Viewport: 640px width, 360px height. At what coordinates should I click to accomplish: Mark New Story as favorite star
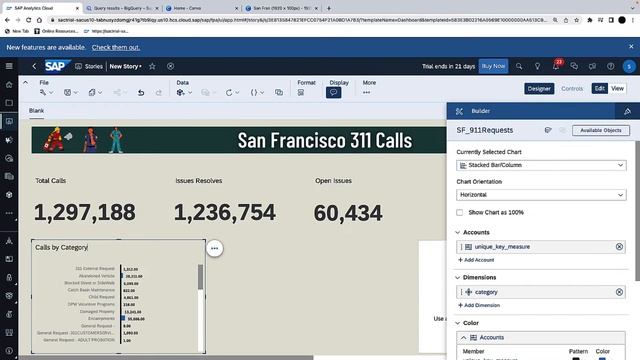pos(152,66)
